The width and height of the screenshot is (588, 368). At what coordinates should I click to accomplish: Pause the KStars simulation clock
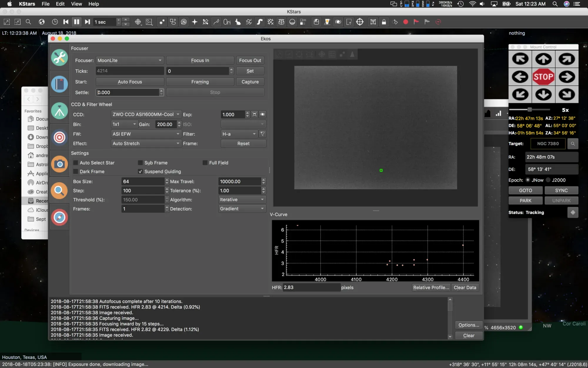click(76, 22)
